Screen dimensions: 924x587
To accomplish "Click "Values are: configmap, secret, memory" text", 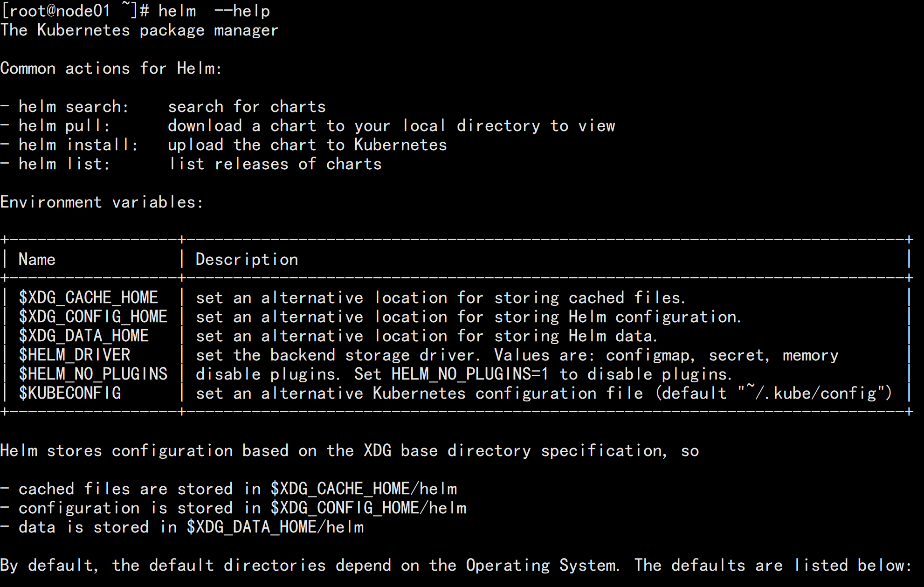I will click(x=666, y=355).
